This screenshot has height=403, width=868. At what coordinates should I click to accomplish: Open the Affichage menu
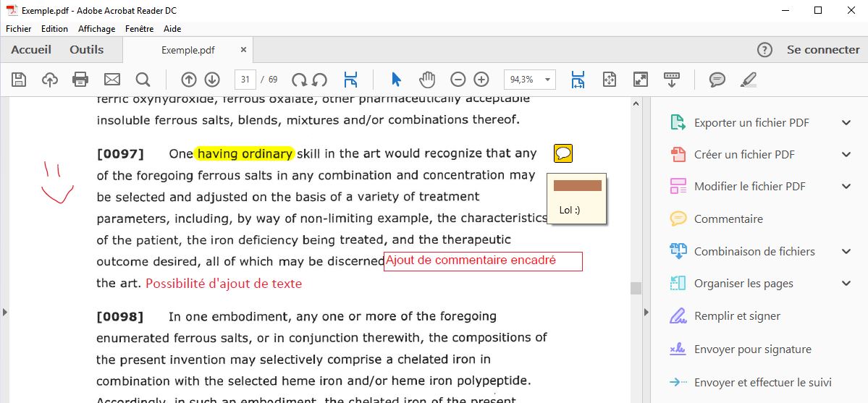pyautogui.click(x=96, y=29)
